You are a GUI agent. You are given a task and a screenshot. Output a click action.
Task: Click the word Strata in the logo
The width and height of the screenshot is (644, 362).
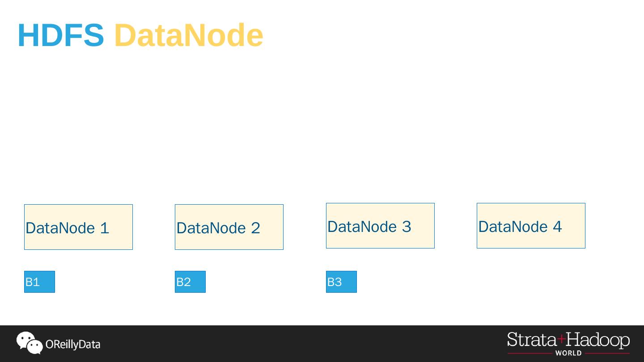tap(532, 341)
